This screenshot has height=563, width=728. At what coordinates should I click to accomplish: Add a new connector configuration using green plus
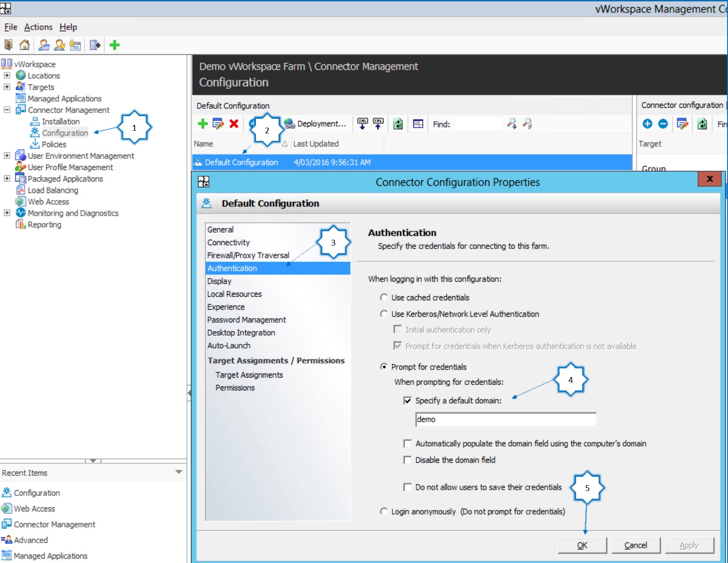point(203,124)
